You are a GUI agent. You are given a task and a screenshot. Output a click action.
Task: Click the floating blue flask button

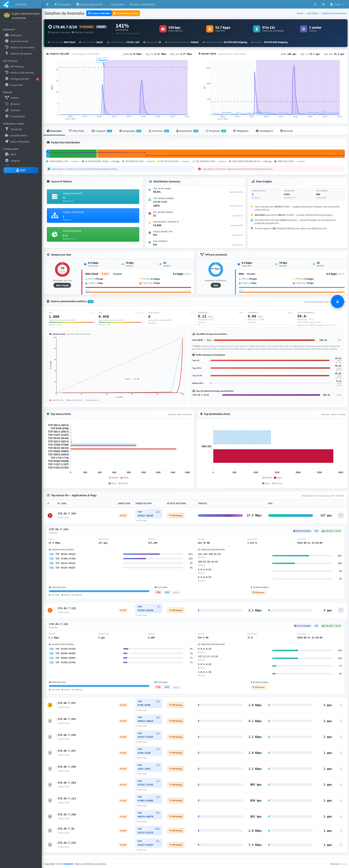coord(337,301)
